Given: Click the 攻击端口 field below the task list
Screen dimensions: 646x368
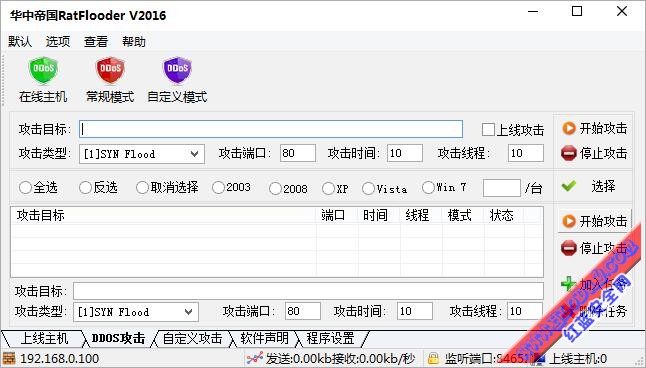Looking at the screenshot, I should click(x=303, y=311).
